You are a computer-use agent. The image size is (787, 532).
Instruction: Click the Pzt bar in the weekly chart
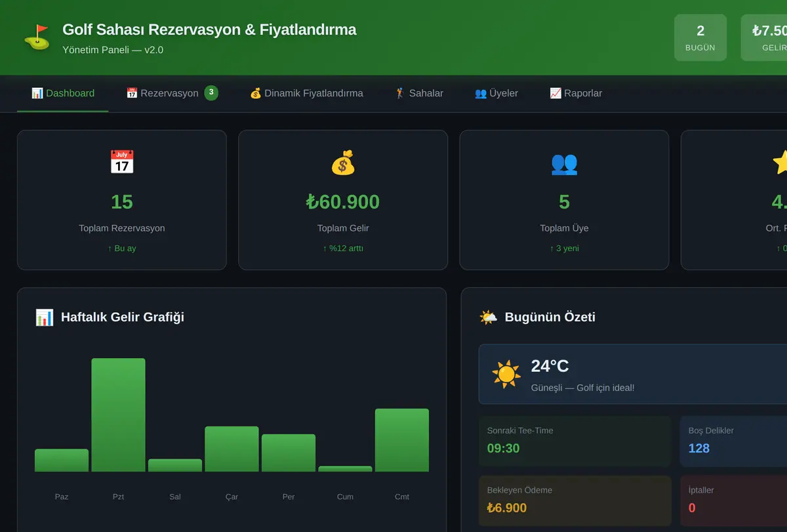(118, 415)
